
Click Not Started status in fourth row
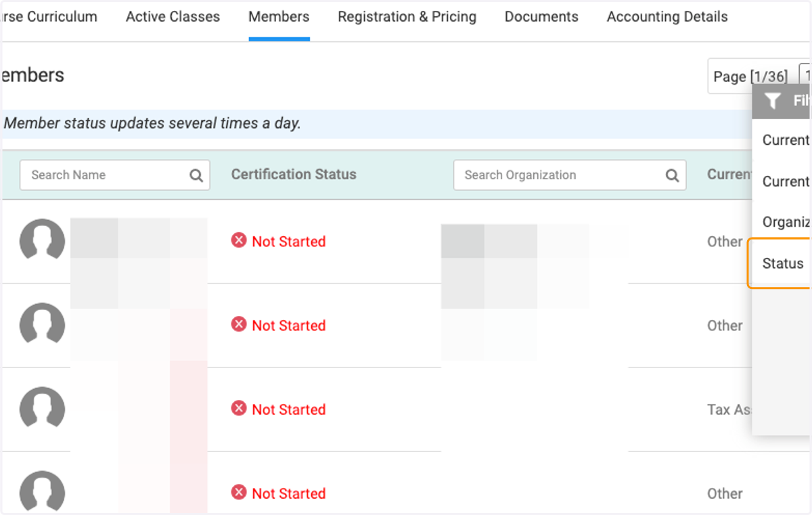click(x=278, y=493)
